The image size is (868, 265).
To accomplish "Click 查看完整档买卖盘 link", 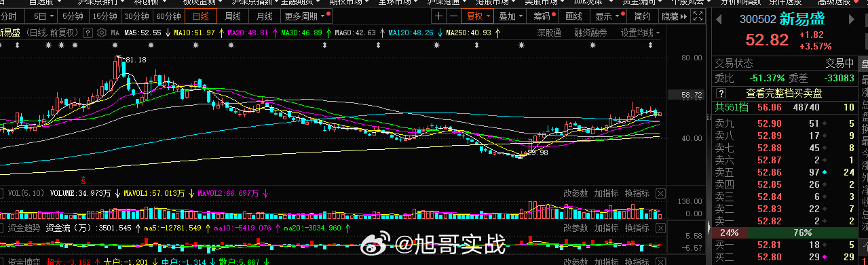I will pos(784,93).
